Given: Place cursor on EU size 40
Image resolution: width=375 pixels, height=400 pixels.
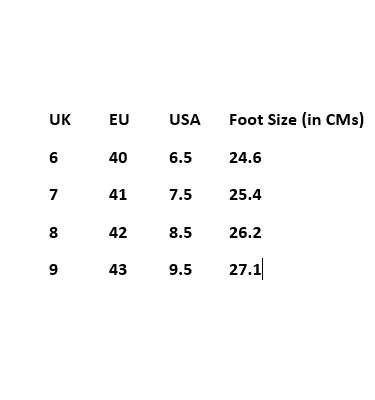Looking at the screenshot, I should click(118, 157).
